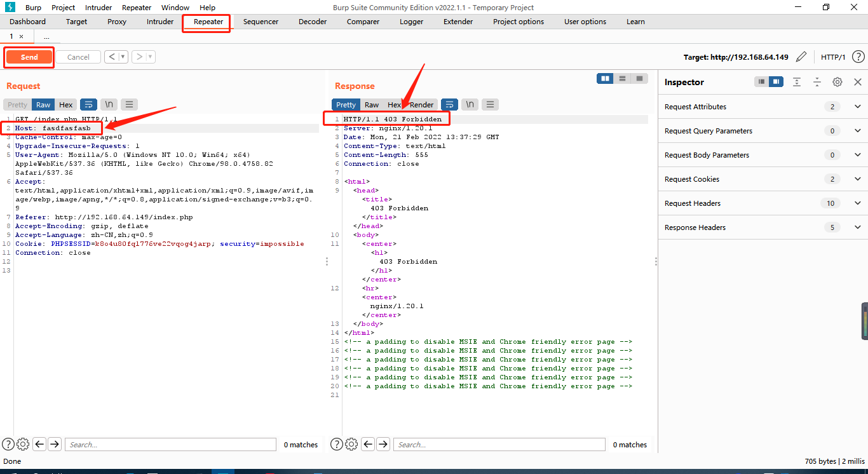
Task: Close Repeater tab 1
Action: point(21,37)
